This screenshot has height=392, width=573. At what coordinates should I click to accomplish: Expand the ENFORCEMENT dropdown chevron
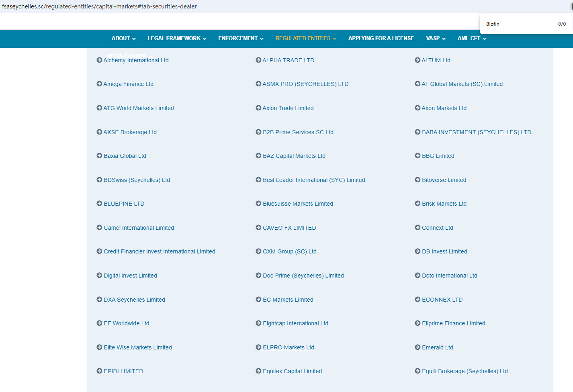click(262, 39)
